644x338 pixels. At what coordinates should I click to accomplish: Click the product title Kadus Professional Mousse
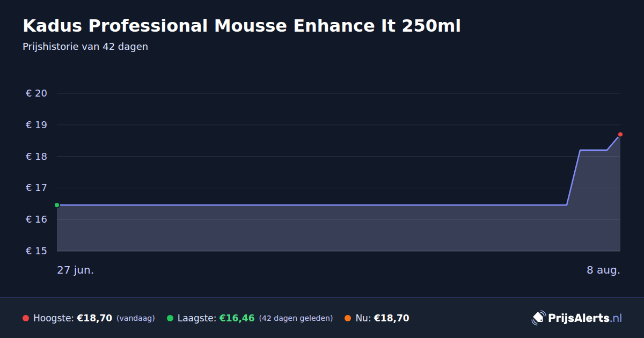tap(241, 26)
